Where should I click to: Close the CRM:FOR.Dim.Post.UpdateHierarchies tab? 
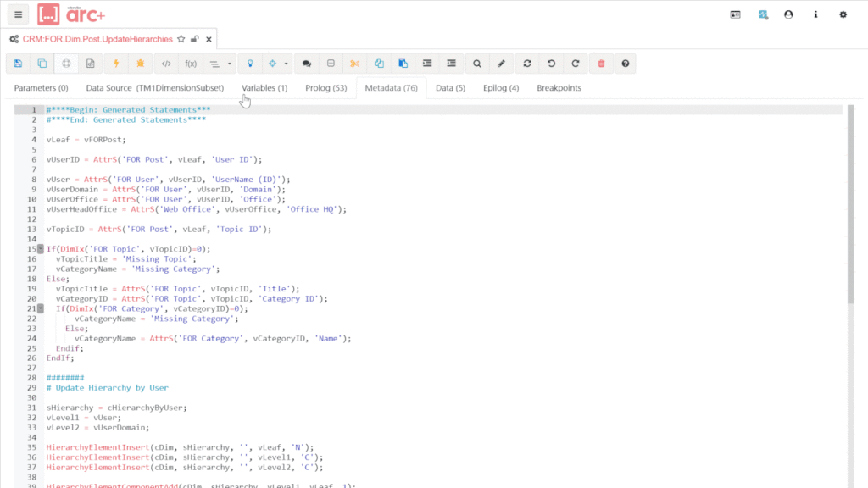[209, 39]
